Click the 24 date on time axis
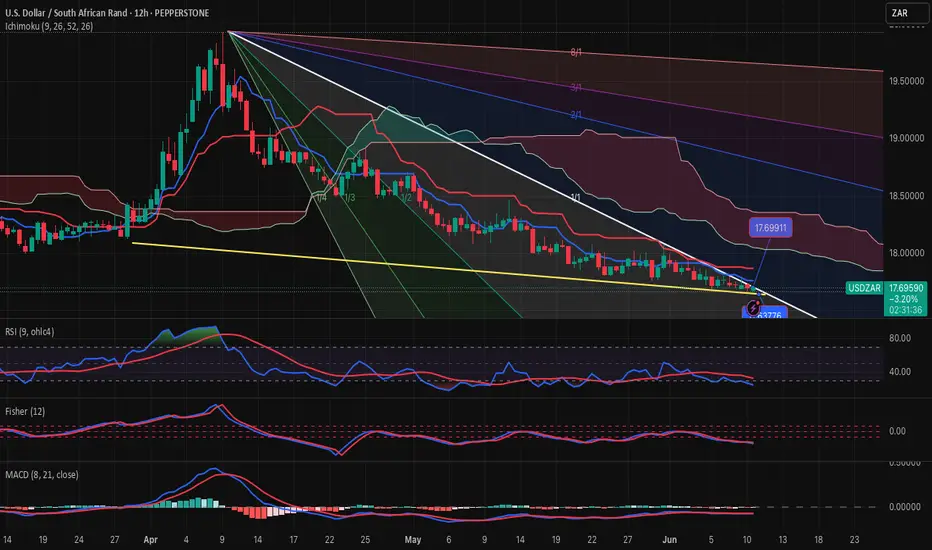932x550 pixels. tap(79, 540)
